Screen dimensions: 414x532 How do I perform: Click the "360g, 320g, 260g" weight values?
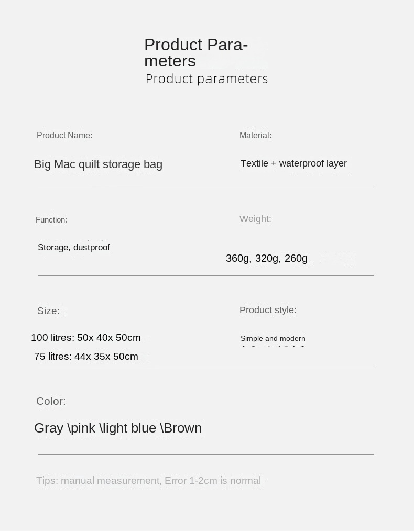(x=267, y=258)
